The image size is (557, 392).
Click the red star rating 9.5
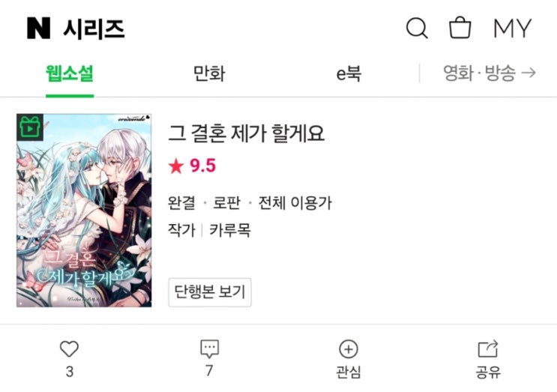192,166
